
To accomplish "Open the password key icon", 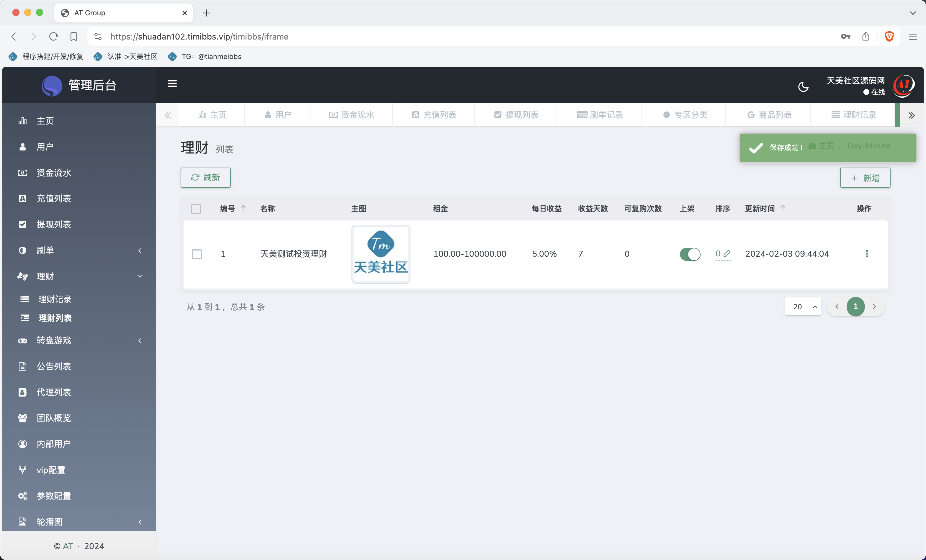I will tap(845, 37).
